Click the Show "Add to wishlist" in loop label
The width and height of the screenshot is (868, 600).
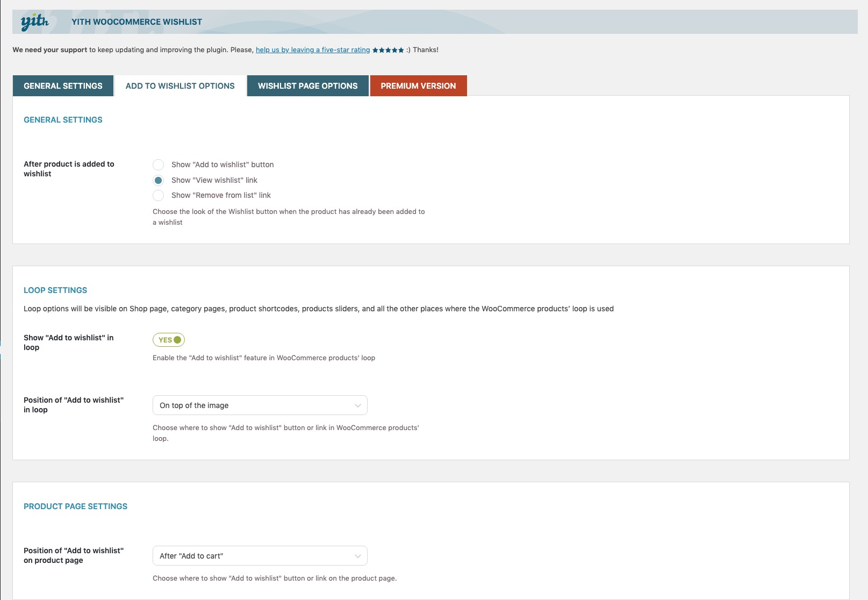[69, 342]
